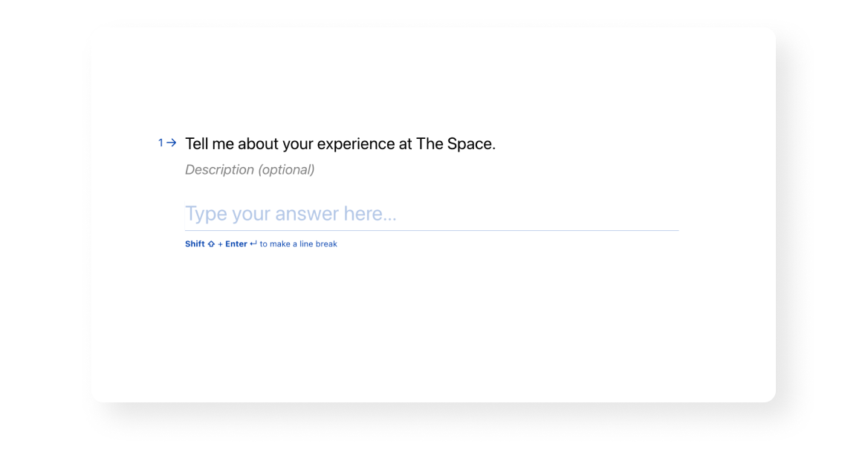Image resolution: width=868 pixels, height=464 pixels.
Task: Click the "to make a line break" text
Action: pos(298,244)
